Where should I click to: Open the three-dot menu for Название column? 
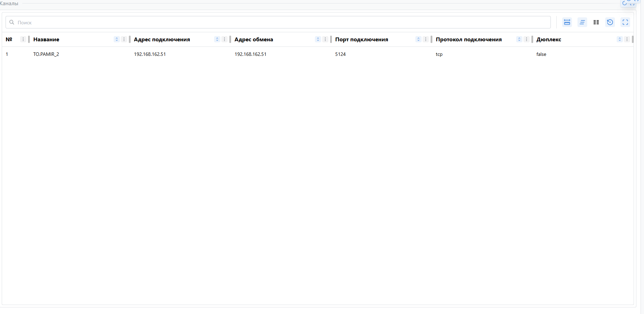point(124,39)
